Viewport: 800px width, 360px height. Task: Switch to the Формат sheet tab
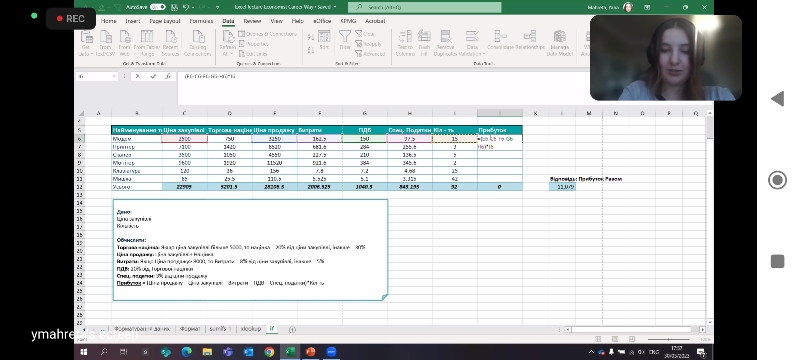[x=190, y=329]
